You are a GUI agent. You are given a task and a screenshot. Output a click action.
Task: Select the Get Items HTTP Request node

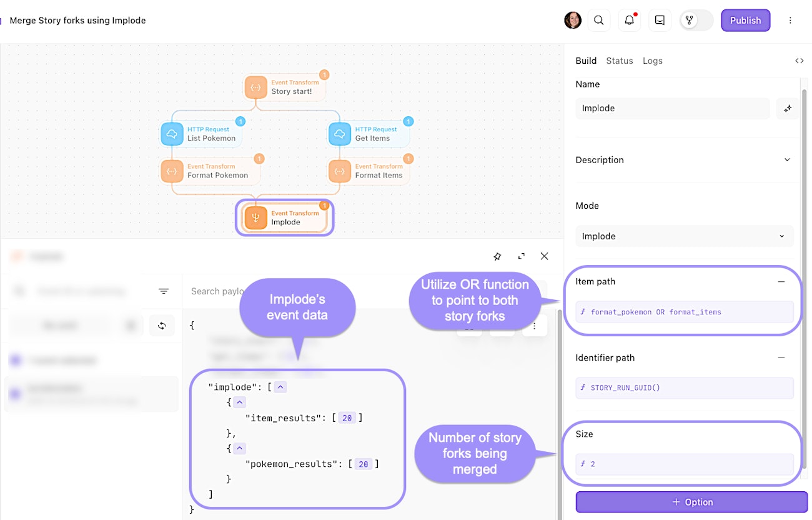[x=370, y=134]
